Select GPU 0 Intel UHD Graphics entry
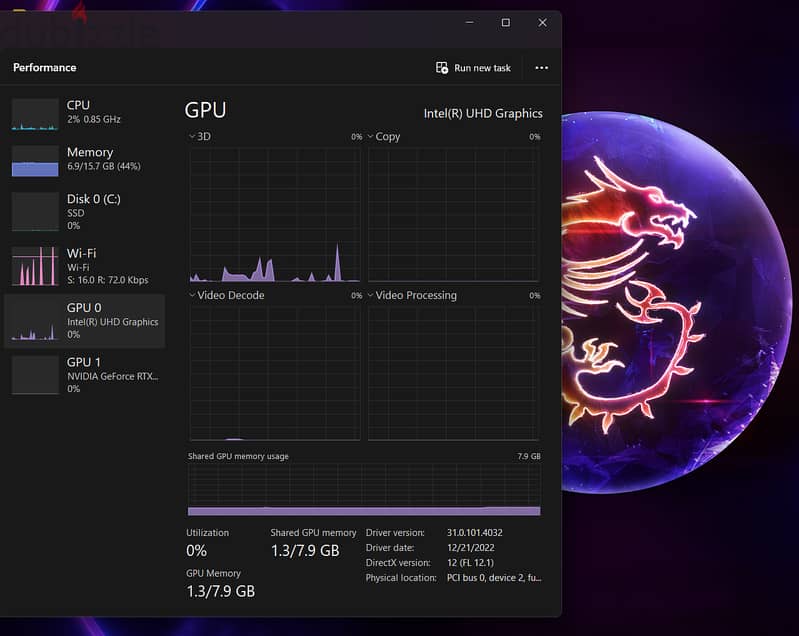This screenshot has height=636, width=799. [84, 321]
